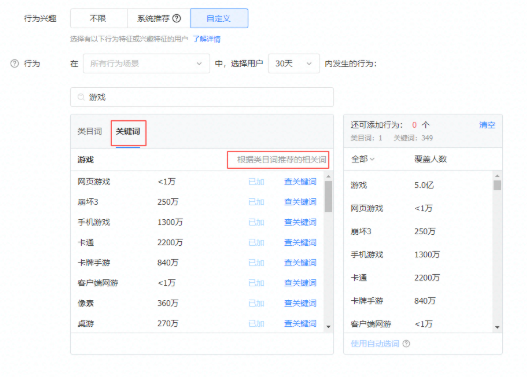Click the keyword list scrollbar thumb
The height and width of the screenshot is (377, 527).
[x=328, y=197]
